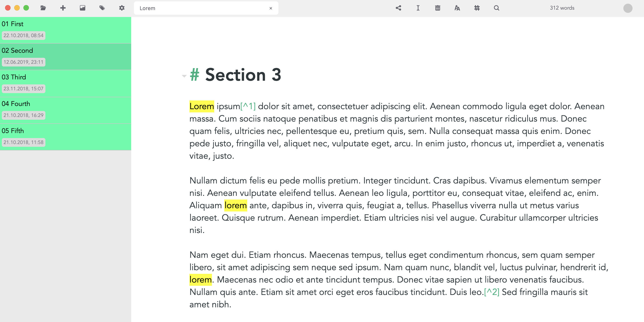Image resolution: width=644 pixels, height=322 pixels.
Task: Collapse the Section 3 heading arrow
Action: 184,76
